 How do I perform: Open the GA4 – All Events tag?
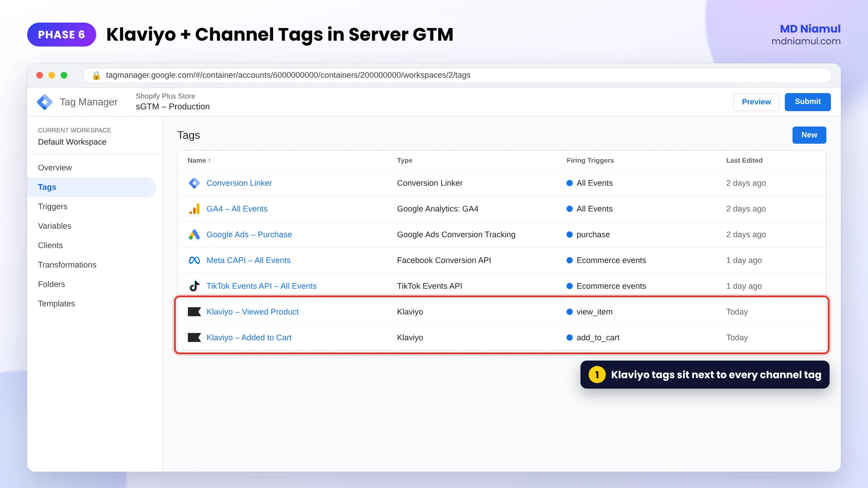click(x=237, y=209)
